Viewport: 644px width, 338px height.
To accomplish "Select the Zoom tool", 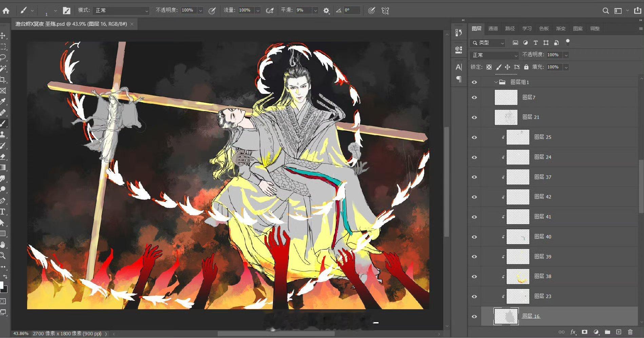I will (x=3, y=256).
